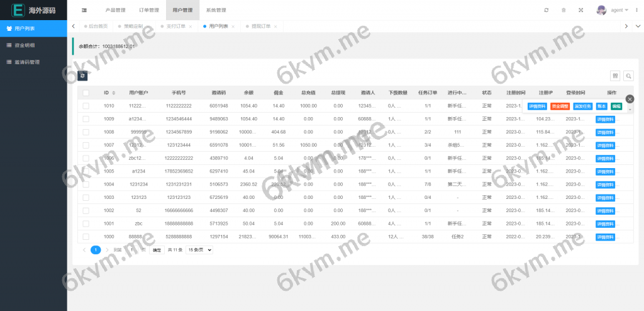Check the row checkbox for ID 1007

click(86, 145)
